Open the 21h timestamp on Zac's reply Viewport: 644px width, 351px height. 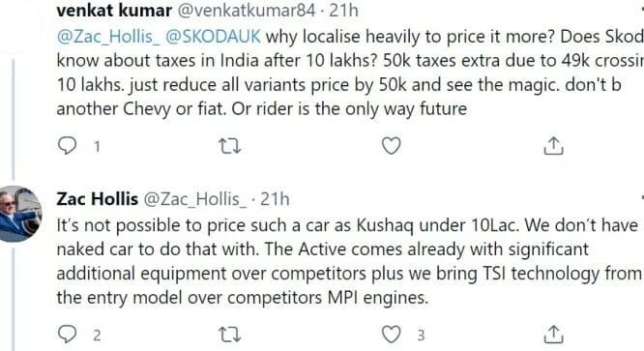[275, 199]
